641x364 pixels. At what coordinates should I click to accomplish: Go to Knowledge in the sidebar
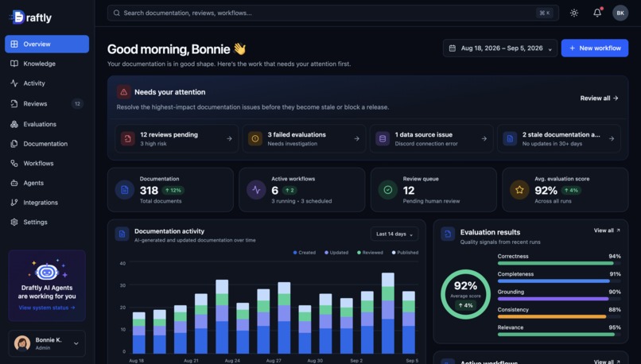[x=47, y=64]
